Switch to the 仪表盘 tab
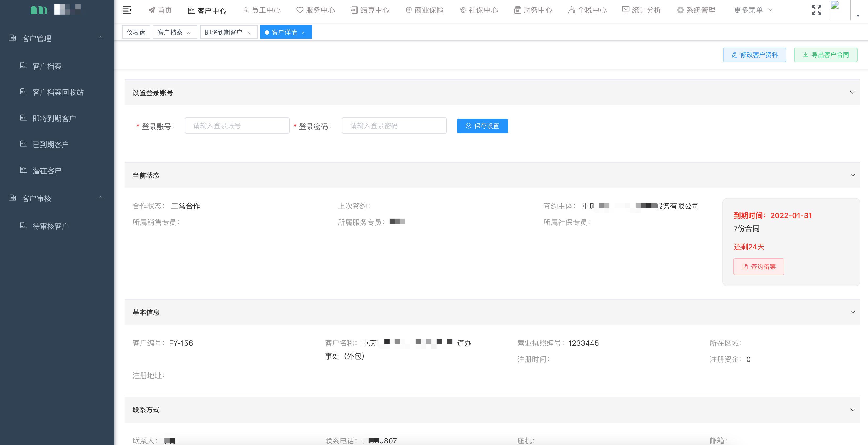This screenshot has height=445, width=868. click(136, 32)
